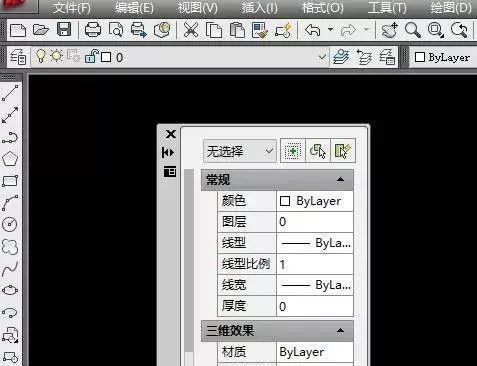477x366 pixels.
Task: Select the Polyline tool
Action: [10, 137]
